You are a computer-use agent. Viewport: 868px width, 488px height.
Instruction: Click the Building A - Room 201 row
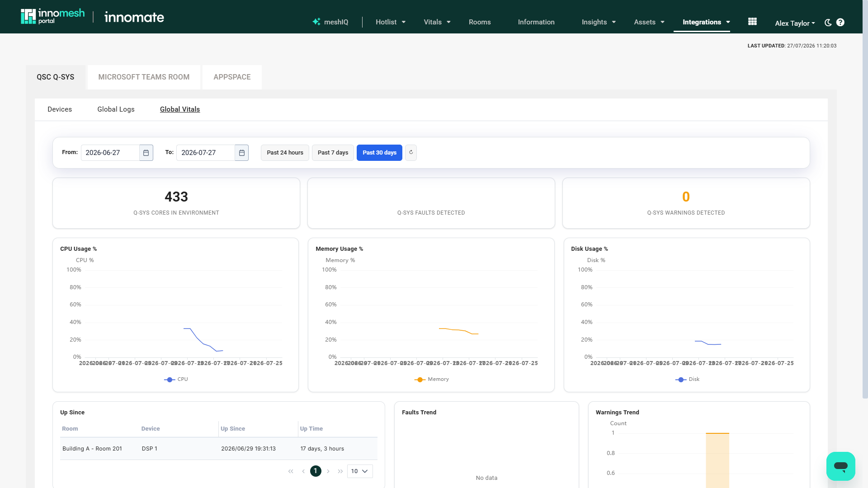pos(219,449)
